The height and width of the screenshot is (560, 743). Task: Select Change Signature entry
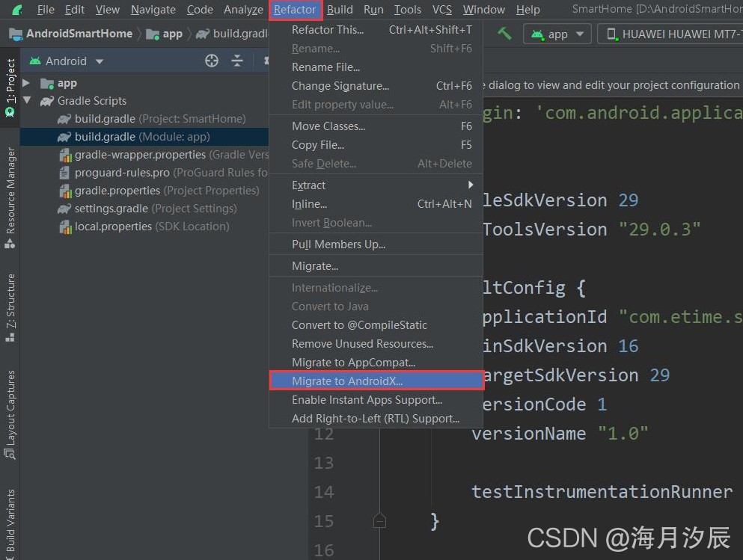pos(376,86)
